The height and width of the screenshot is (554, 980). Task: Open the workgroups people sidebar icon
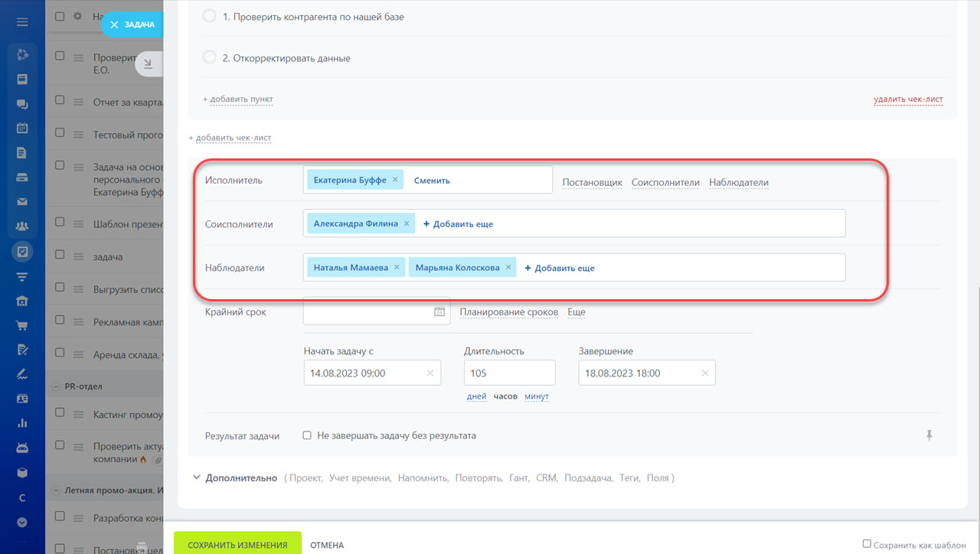(22, 226)
